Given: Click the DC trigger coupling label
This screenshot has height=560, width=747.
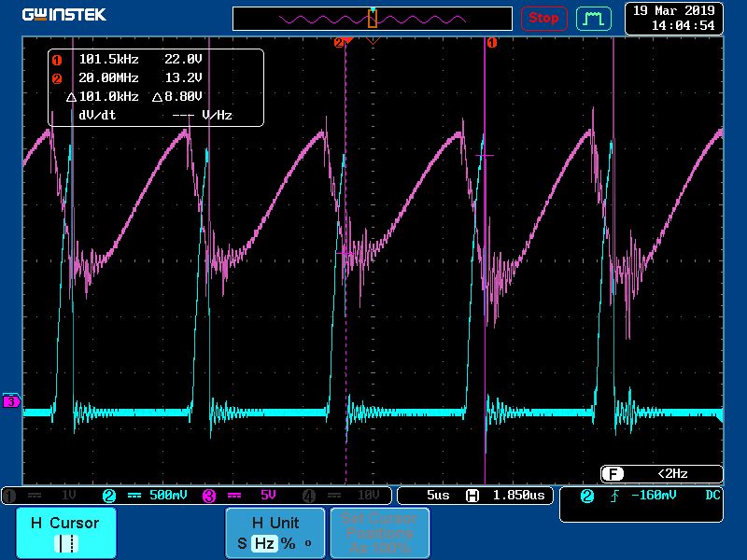Looking at the screenshot, I should pyautogui.click(x=712, y=496).
